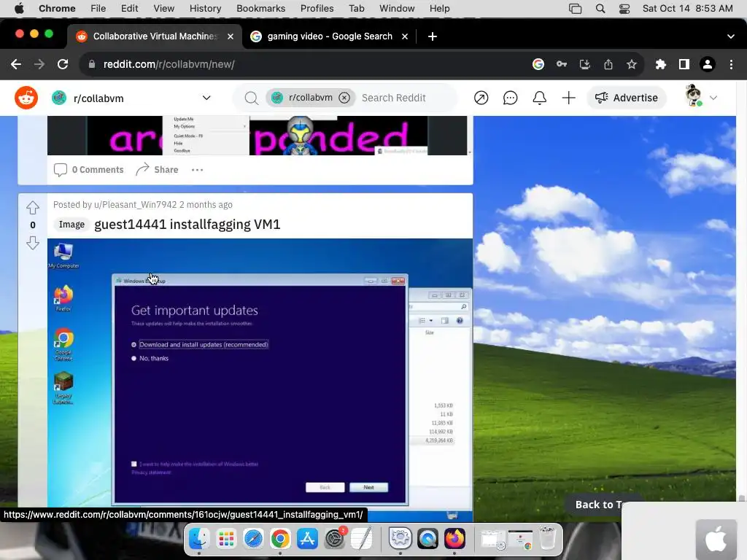
Task: Click the address bar URL
Action: [169, 64]
